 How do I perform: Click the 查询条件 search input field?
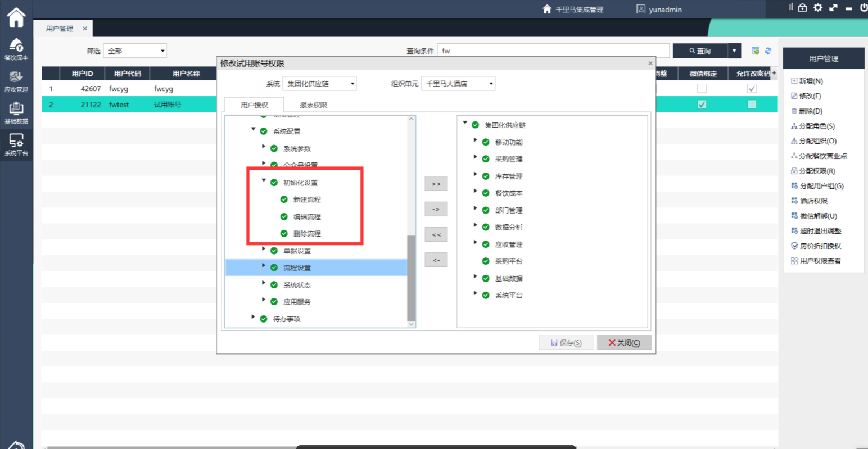553,51
